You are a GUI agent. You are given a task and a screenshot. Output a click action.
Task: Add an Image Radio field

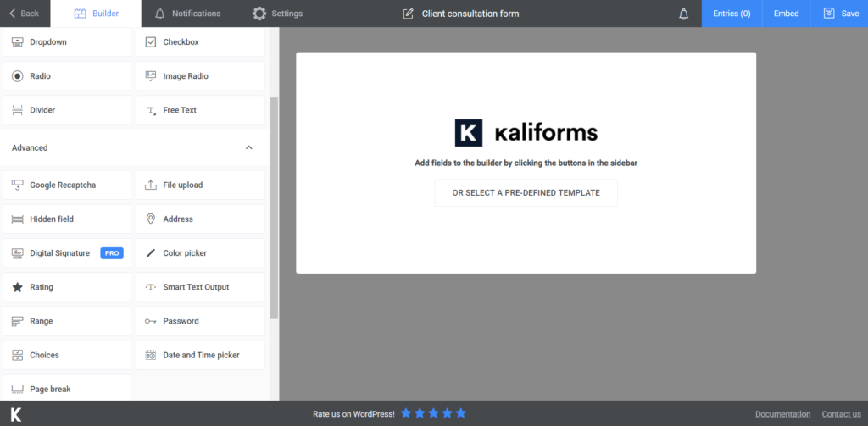(x=200, y=75)
